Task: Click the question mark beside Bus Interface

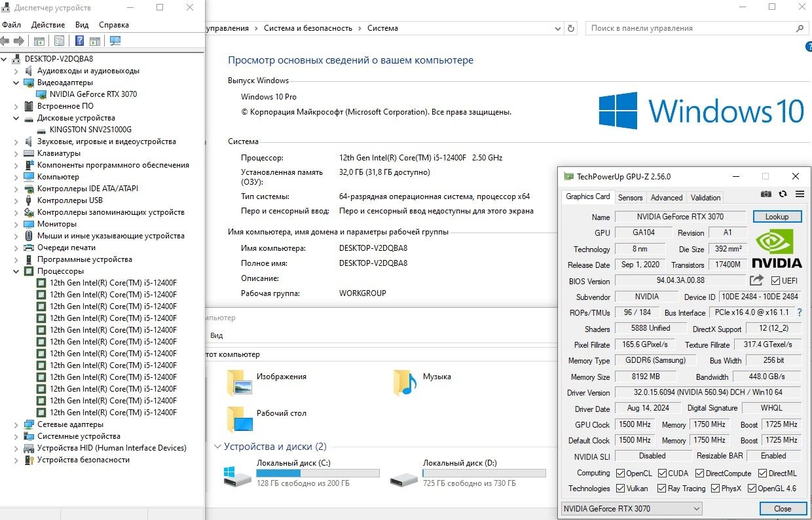Action: pyautogui.click(x=800, y=312)
